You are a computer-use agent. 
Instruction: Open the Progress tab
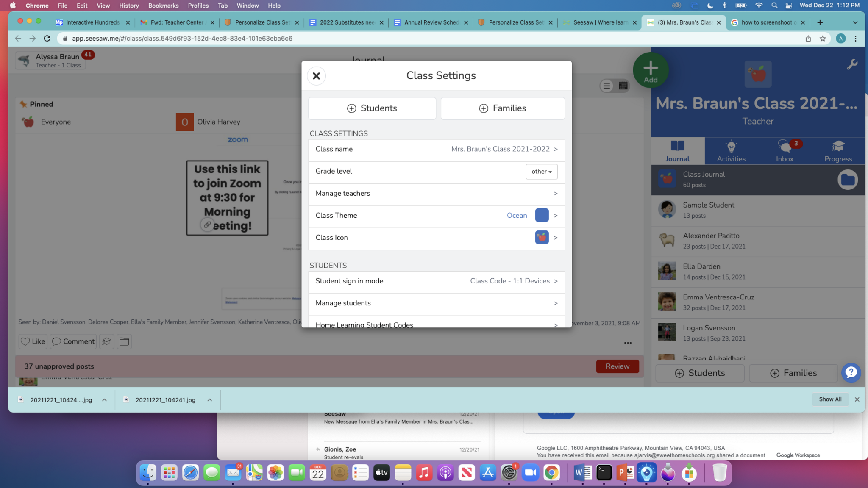pos(838,151)
